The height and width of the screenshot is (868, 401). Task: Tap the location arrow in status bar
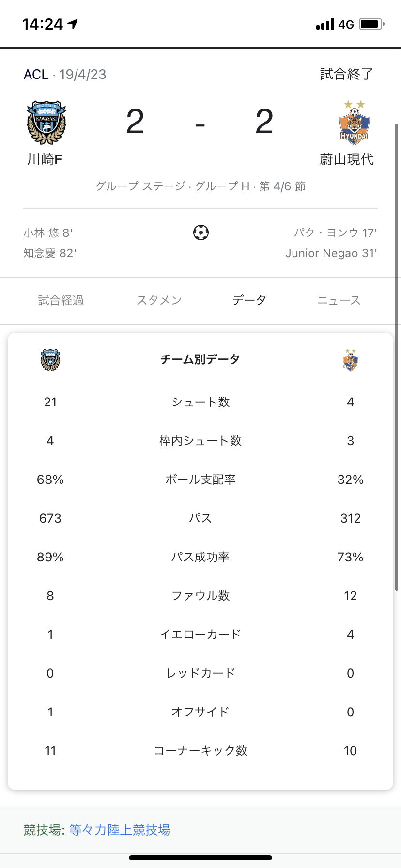click(x=73, y=24)
